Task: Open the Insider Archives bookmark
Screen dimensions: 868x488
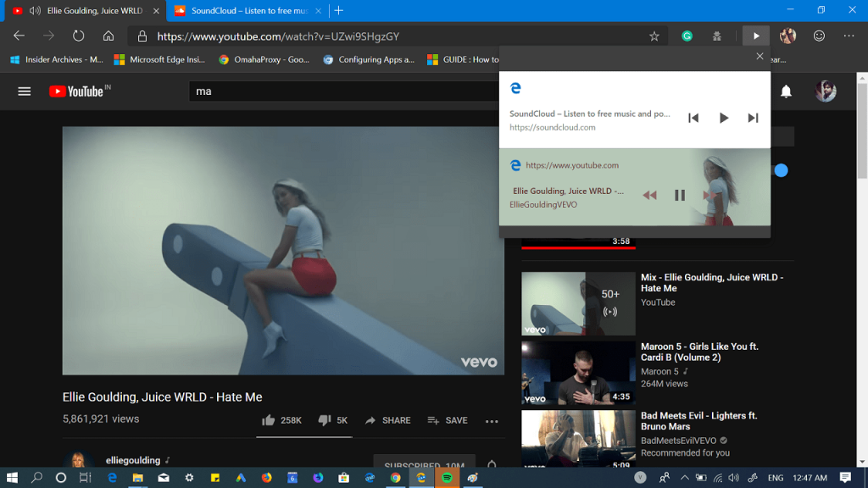Action: pos(57,60)
